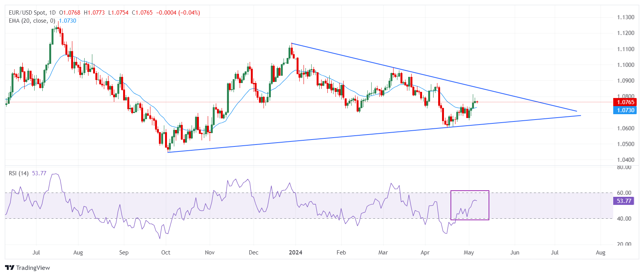Click the 60.00 level on RSI axis

[x=624, y=193]
